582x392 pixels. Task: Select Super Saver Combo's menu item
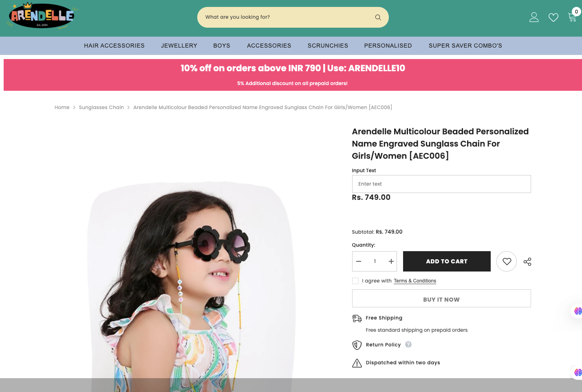click(465, 46)
